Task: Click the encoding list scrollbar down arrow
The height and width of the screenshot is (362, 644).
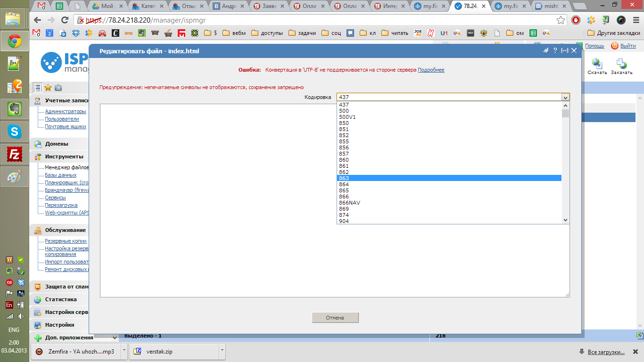Action: pyautogui.click(x=566, y=220)
